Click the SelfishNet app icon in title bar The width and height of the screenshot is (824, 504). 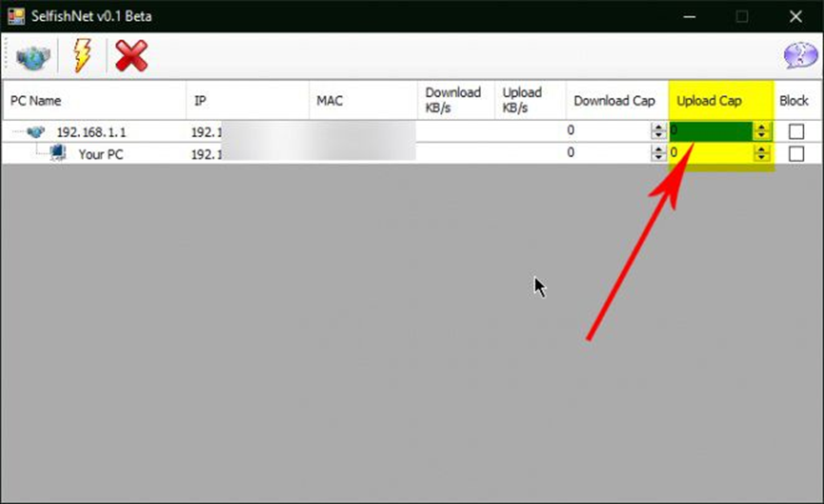(14, 16)
